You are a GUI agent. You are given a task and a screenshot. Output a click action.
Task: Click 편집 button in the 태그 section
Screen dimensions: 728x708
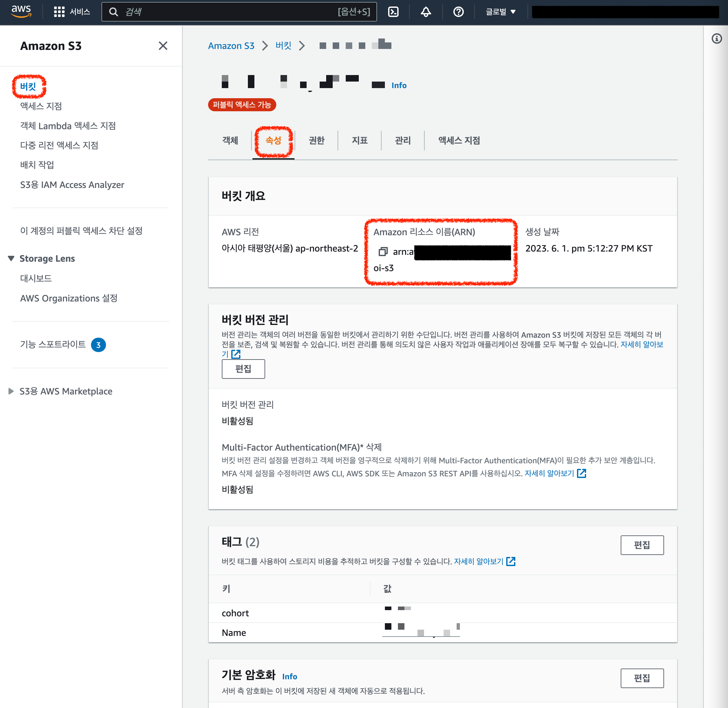coord(642,545)
